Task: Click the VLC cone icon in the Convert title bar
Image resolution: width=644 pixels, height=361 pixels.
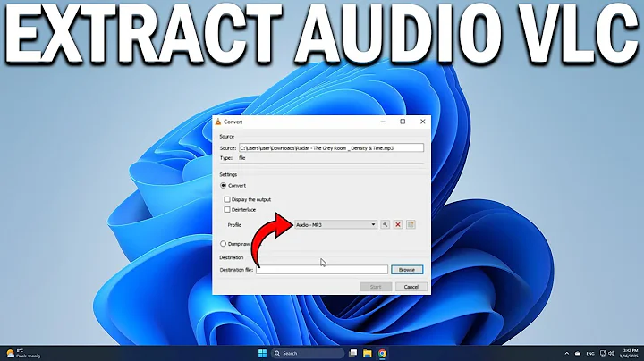Action: pos(218,122)
